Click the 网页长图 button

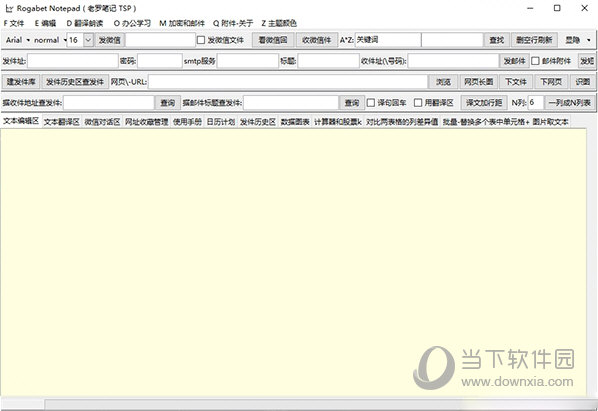tap(479, 82)
